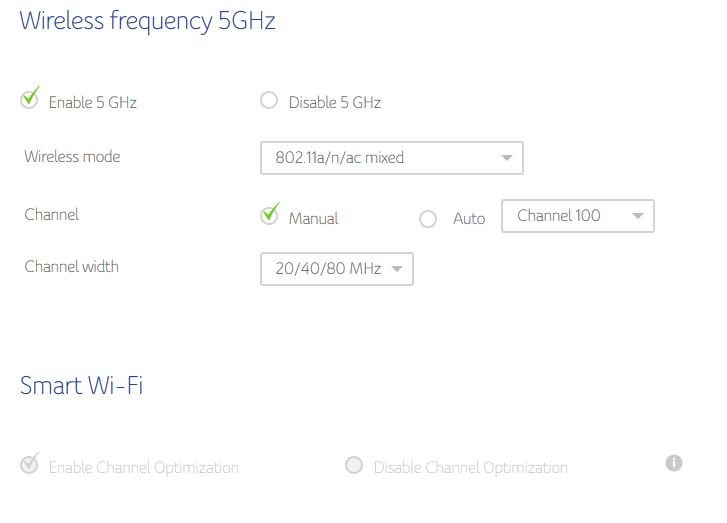Click the Wireless mode field label
The height and width of the screenshot is (523, 727).
pyautogui.click(x=72, y=157)
